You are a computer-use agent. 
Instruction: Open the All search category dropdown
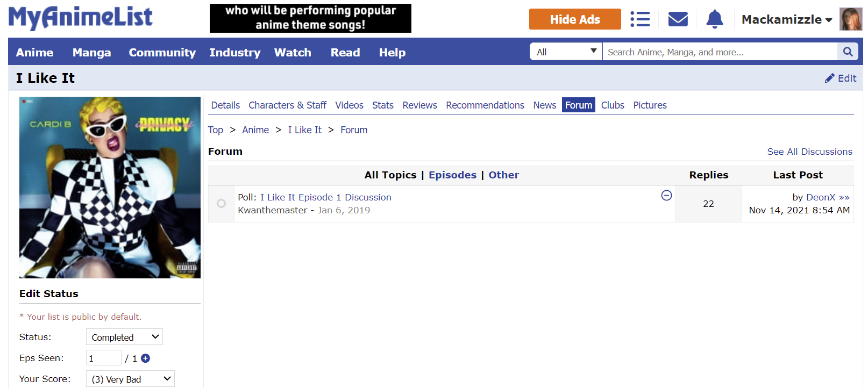click(x=566, y=52)
